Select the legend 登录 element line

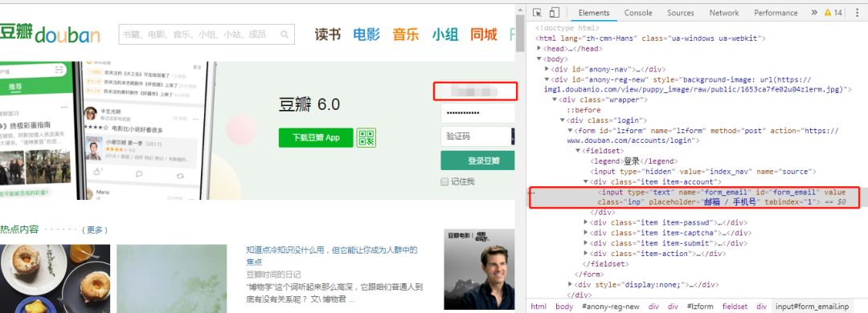point(634,161)
